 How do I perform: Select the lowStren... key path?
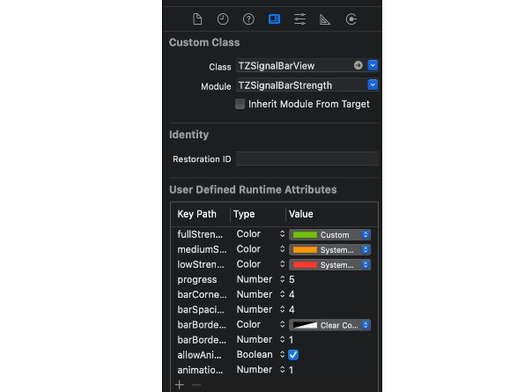click(x=201, y=264)
